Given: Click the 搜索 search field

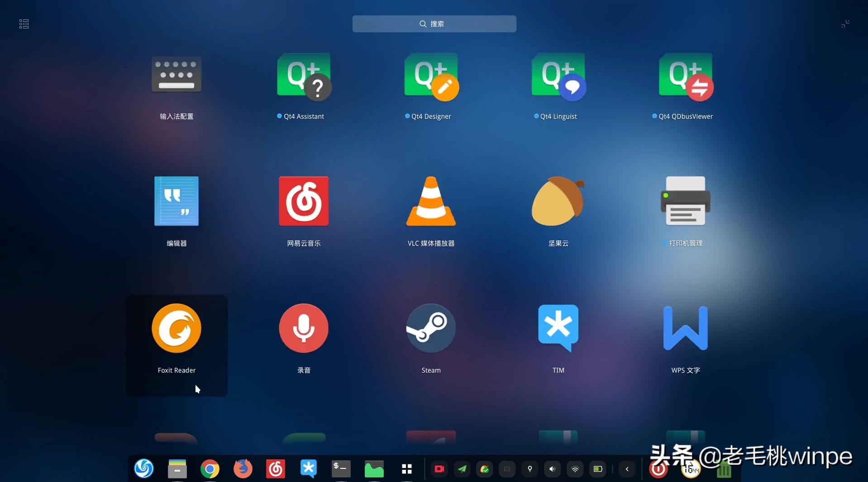Looking at the screenshot, I should (x=434, y=24).
